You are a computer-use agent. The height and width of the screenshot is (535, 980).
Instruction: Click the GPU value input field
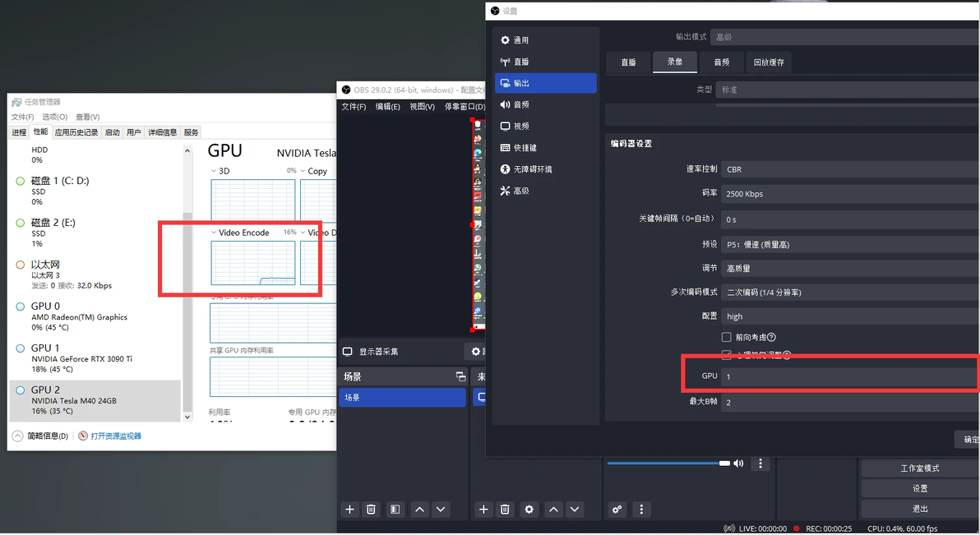coord(850,376)
